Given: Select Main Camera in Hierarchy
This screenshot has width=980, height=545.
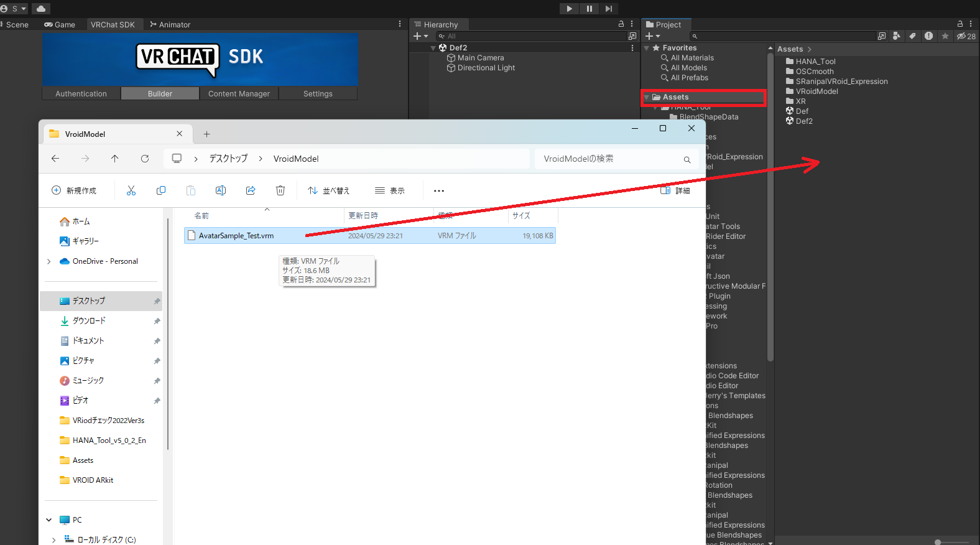Looking at the screenshot, I should pyautogui.click(x=476, y=58).
